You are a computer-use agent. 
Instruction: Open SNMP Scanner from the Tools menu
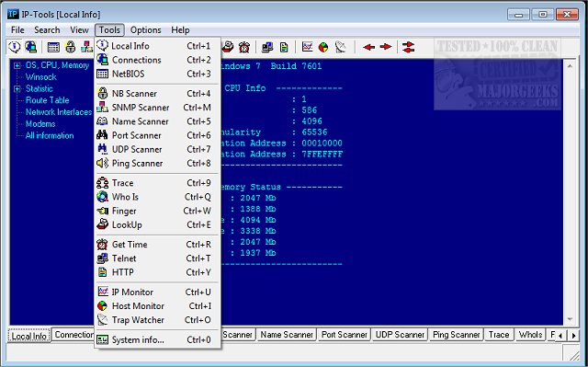157,108
